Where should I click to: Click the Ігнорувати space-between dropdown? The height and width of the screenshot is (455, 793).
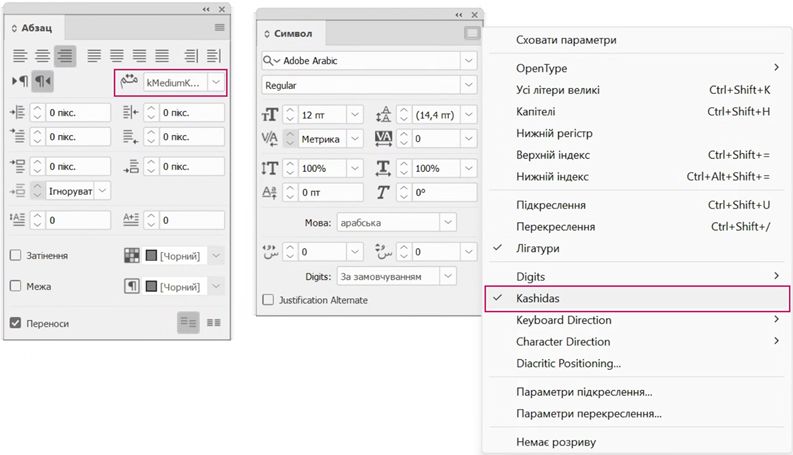(102, 191)
